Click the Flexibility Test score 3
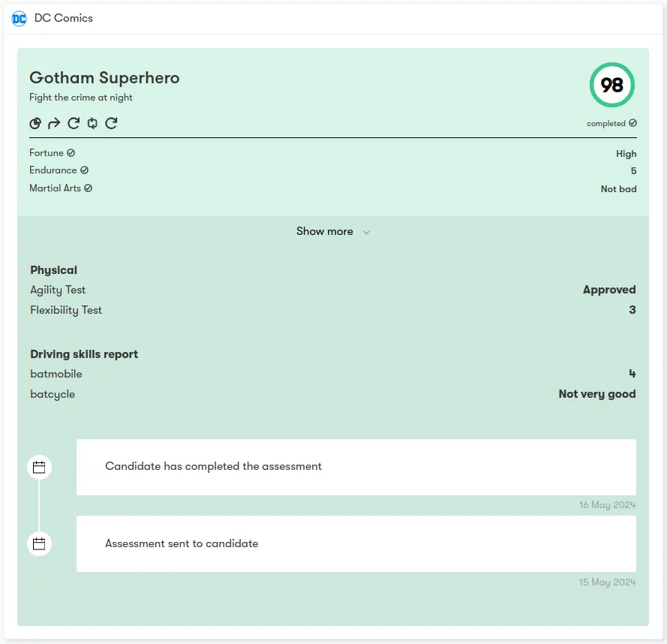The image size is (667, 644). pyautogui.click(x=632, y=310)
